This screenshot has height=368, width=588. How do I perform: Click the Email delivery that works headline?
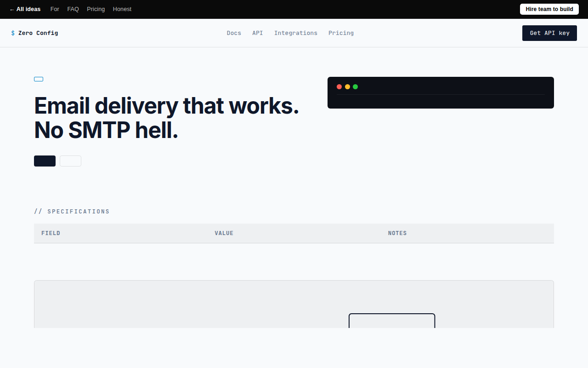tap(166, 118)
